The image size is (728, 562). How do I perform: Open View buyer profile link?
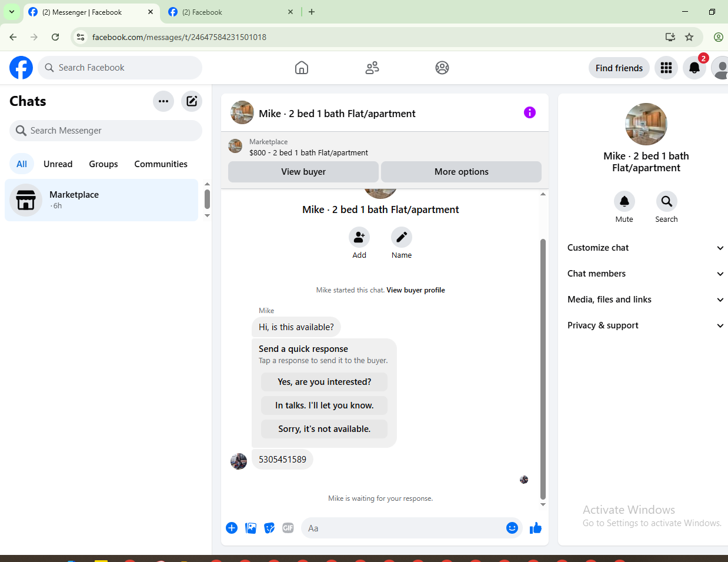click(x=416, y=290)
